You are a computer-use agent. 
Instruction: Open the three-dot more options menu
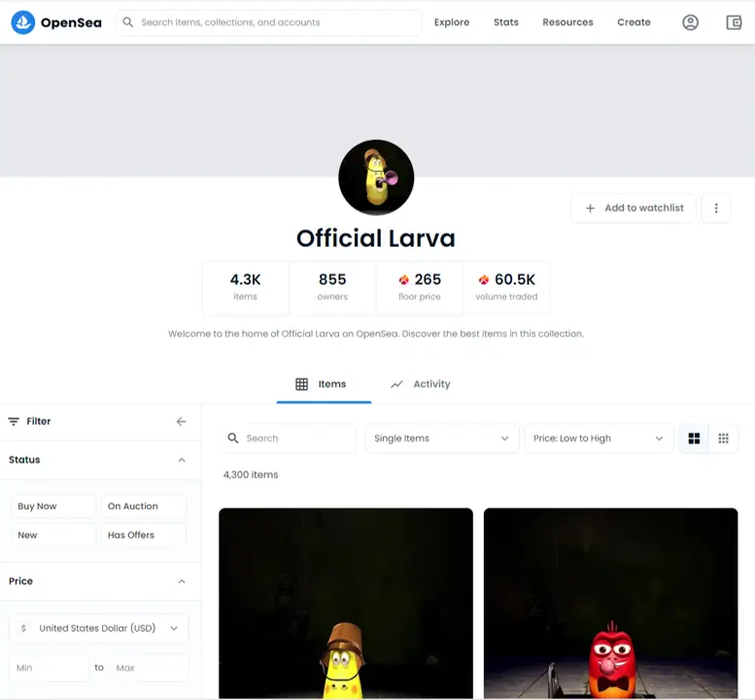coord(716,208)
